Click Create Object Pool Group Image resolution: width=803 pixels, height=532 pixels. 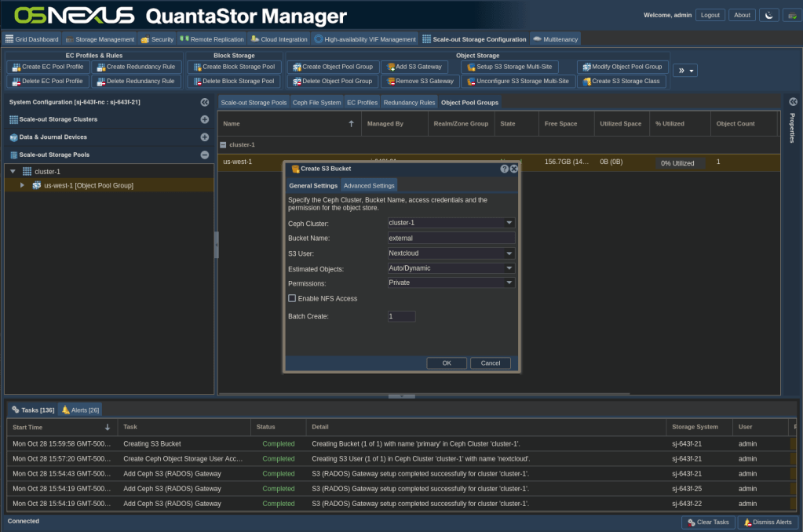click(x=333, y=67)
